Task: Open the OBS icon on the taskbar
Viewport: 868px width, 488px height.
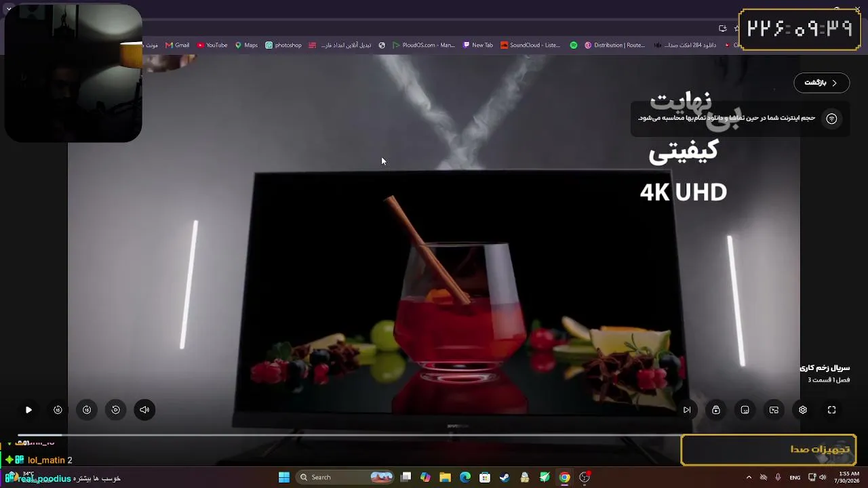Action: click(x=585, y=477)
